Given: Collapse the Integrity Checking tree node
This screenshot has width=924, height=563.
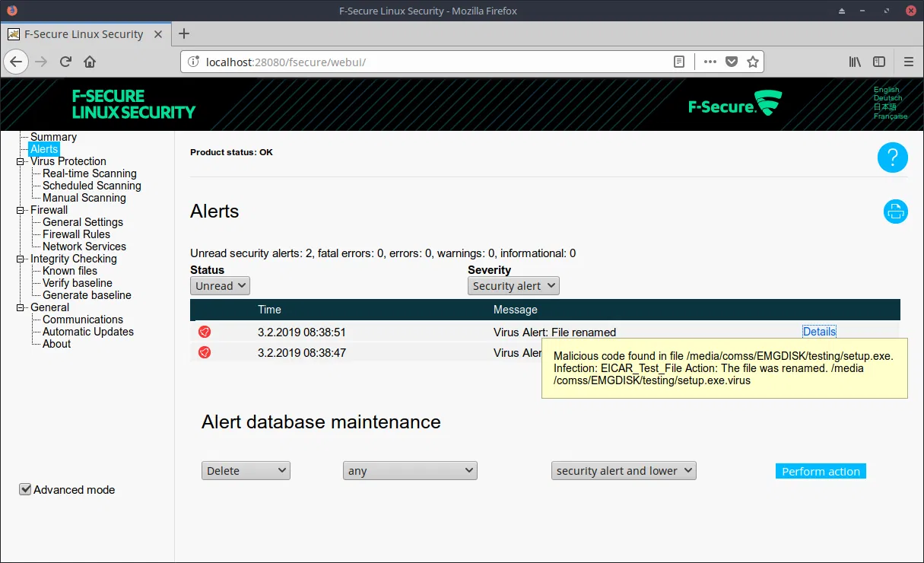Looking at the screenshot, I should [21, 259].
